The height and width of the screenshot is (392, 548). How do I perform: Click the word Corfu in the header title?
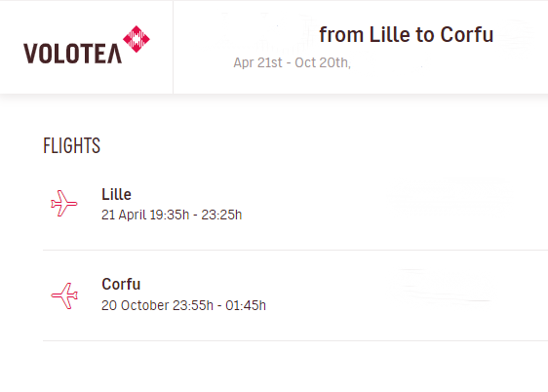pos(466,34)
